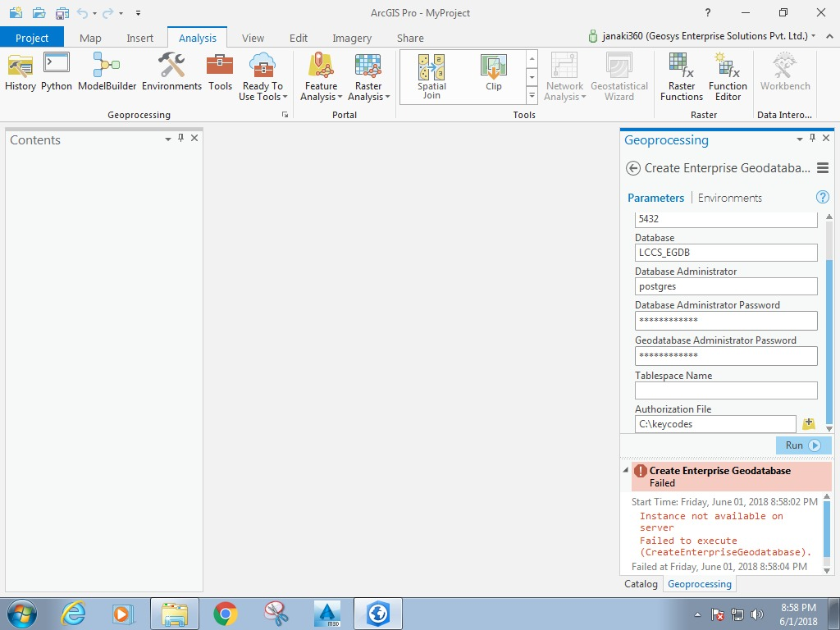Open Raster Functions pane
Image resolution: width=840 pixels, height=630 pixels.
(x=682, y=77)
